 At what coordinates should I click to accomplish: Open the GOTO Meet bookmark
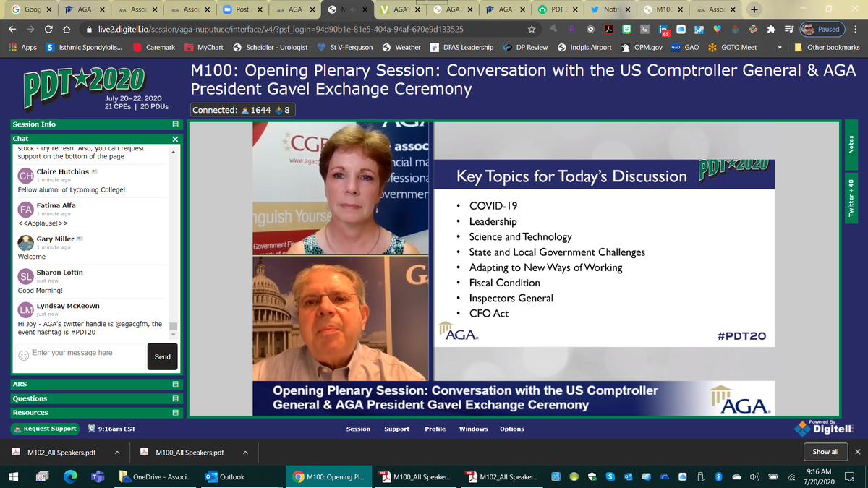click(x=733, y=47)
